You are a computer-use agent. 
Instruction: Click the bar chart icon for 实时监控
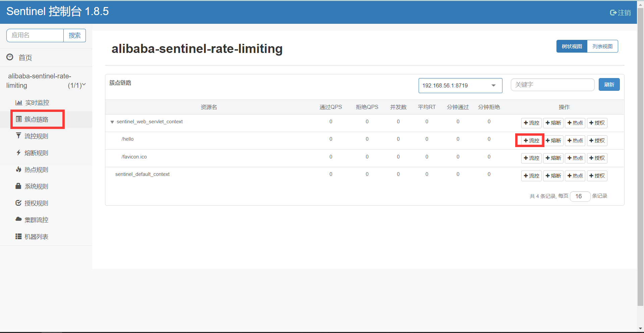19,103
